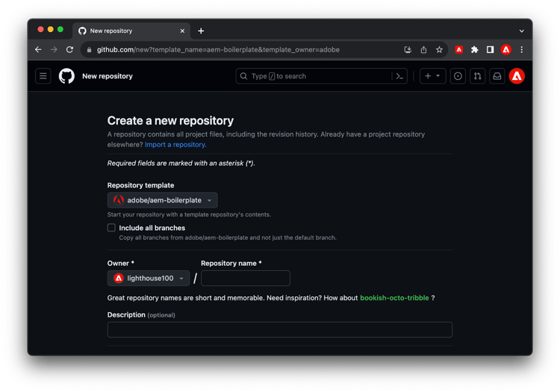This screenshot has height=392, width=560.
Task: Open the user avatar menu in header
Action: 517,76
